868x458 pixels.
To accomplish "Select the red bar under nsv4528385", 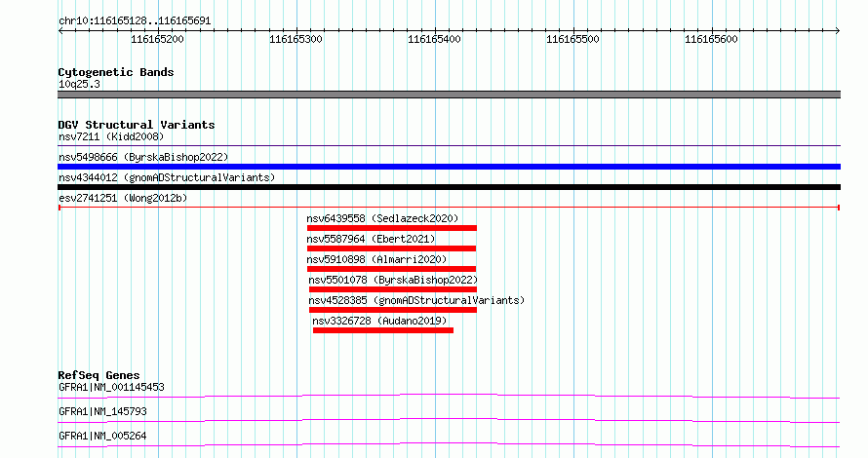I will click(x=393, y=310).
